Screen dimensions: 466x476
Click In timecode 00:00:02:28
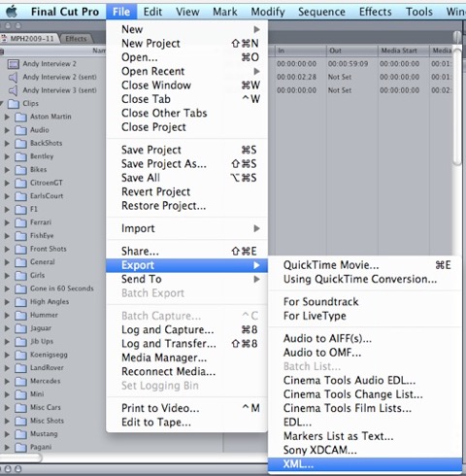296,77
